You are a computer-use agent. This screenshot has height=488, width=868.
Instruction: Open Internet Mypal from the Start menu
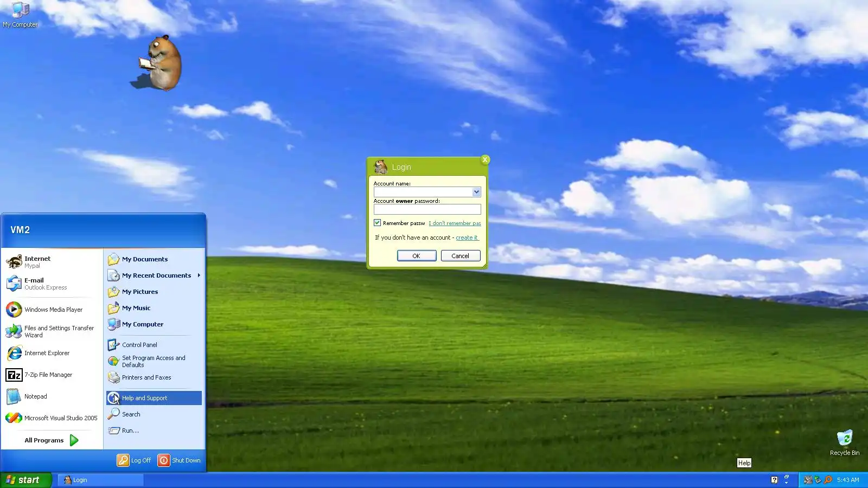[x=52, y=262]
